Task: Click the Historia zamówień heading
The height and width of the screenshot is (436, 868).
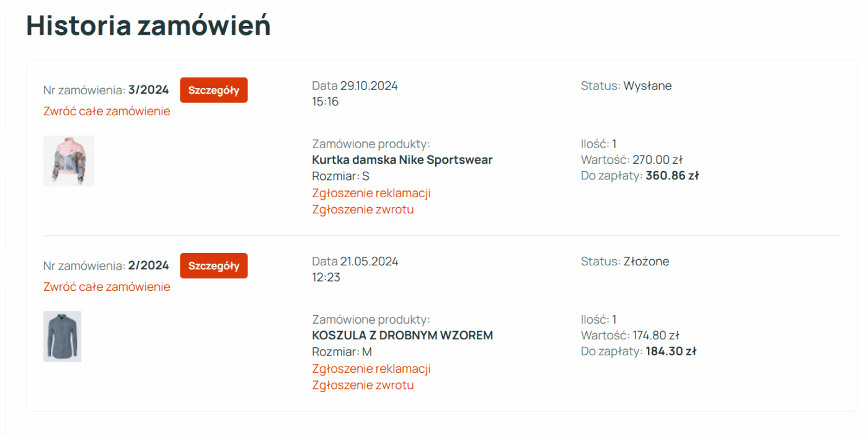Action: coord(148,26)
